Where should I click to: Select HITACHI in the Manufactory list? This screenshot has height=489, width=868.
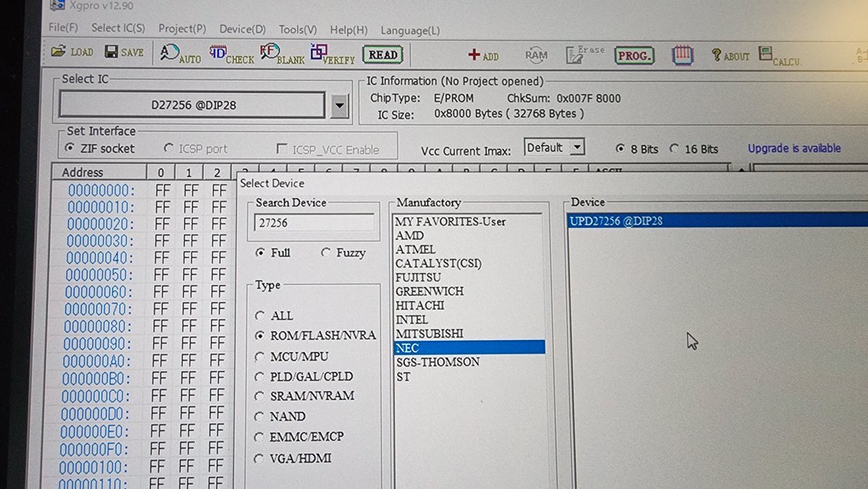469,305
